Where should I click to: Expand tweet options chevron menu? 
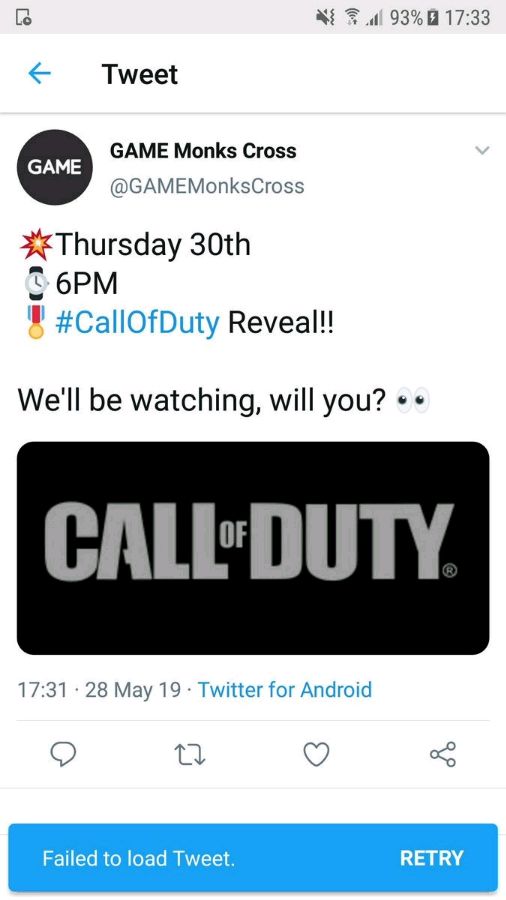tap(482, 150)
